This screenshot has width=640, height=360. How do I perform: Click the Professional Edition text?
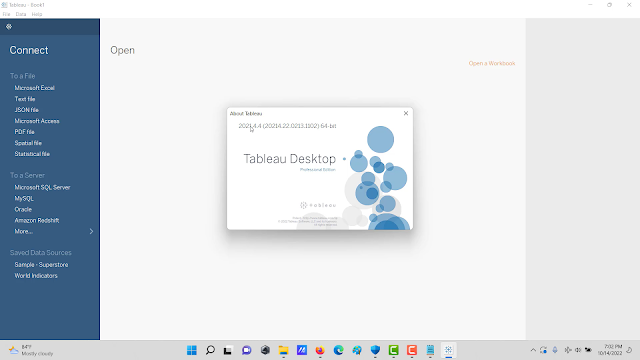point(318,169)
